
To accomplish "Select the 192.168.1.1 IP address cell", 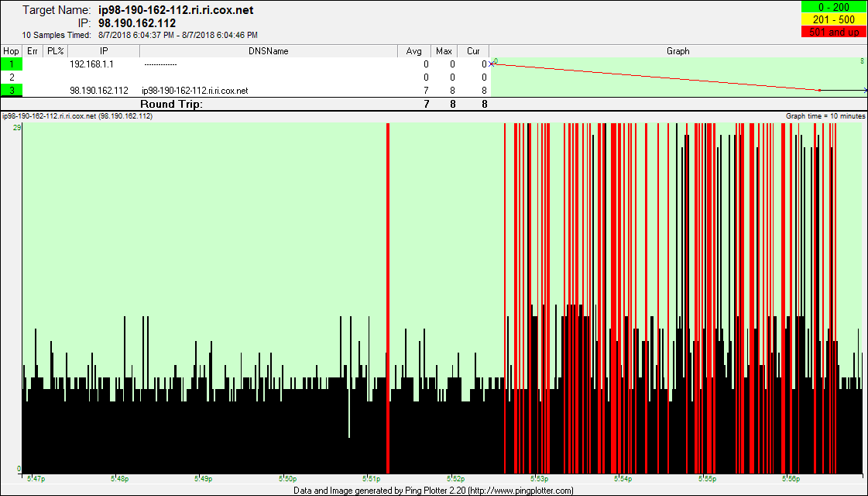I will (x=91, y=64).
